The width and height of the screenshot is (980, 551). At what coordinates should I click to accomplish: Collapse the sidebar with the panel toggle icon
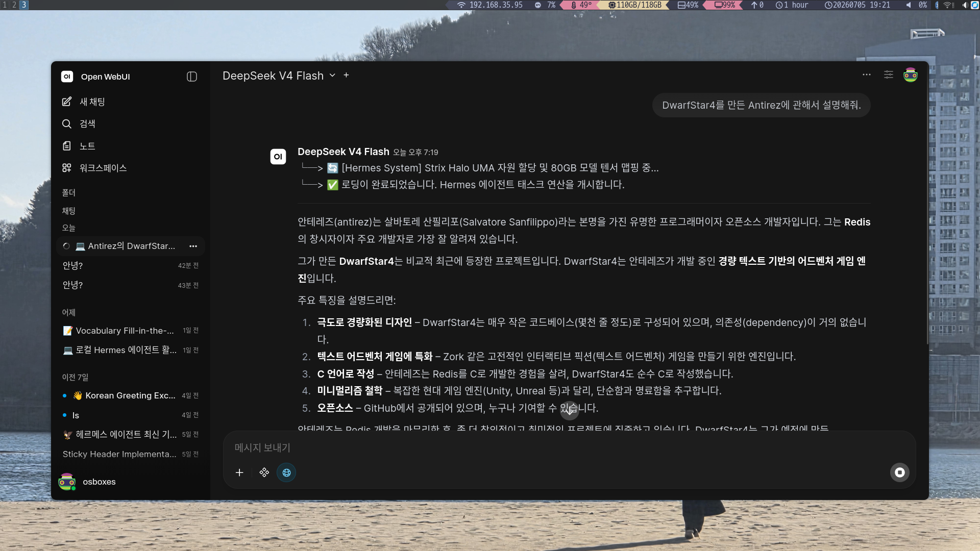(192, 77)
